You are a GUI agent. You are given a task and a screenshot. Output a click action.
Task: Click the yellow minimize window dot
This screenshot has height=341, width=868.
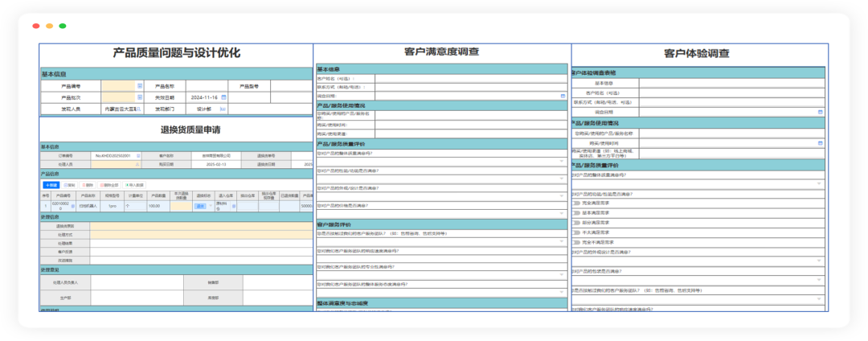[49, 26]
